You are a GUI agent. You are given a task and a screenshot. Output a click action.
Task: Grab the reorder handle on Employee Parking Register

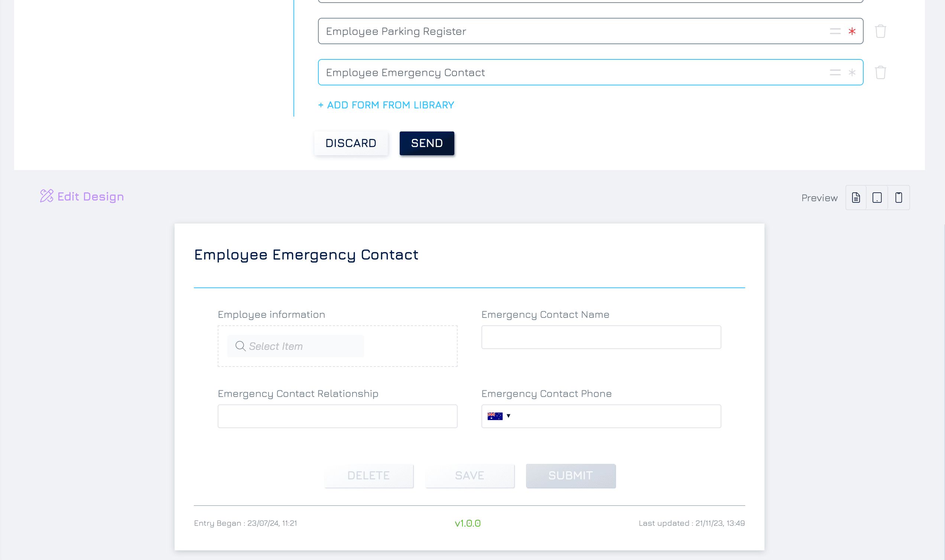click(835, 31)
